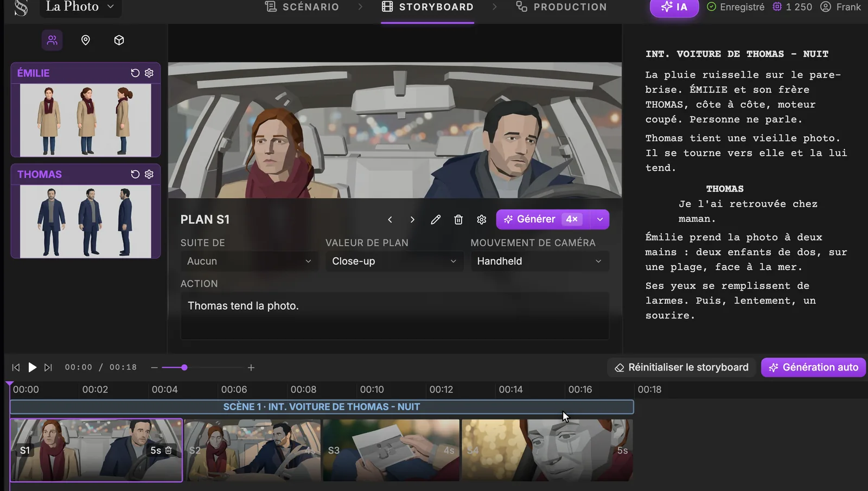
Task: Adjust the timeline zoom slider
Action: 184,368
